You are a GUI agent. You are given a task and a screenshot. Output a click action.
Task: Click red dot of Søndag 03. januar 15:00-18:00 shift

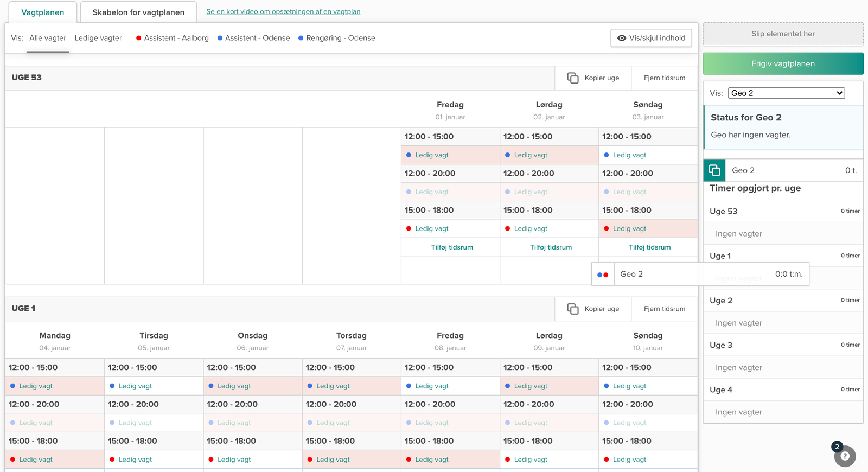pos(606,229)
